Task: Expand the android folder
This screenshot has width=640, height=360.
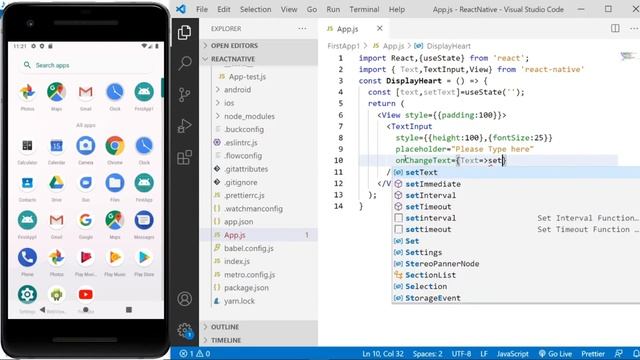Action: 237,90
